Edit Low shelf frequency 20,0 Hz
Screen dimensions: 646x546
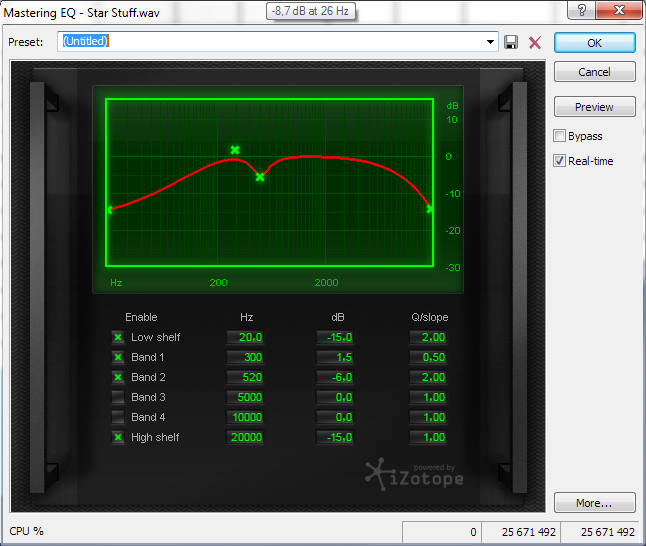(x=245, y=337)
